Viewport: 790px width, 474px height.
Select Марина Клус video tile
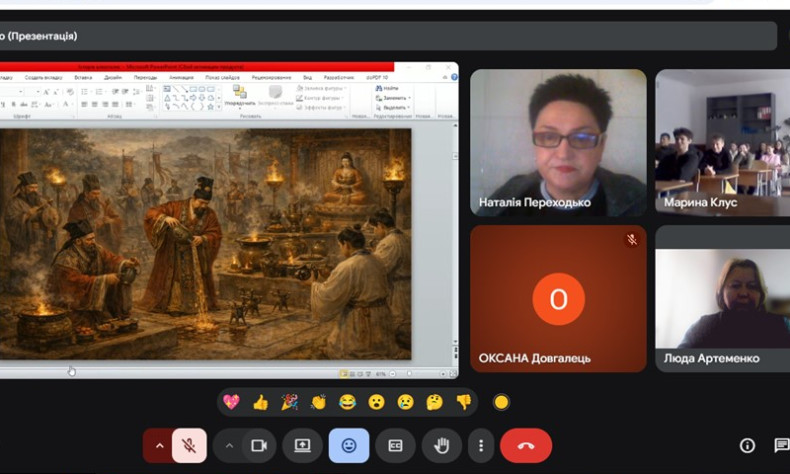[x=722, y=143]
